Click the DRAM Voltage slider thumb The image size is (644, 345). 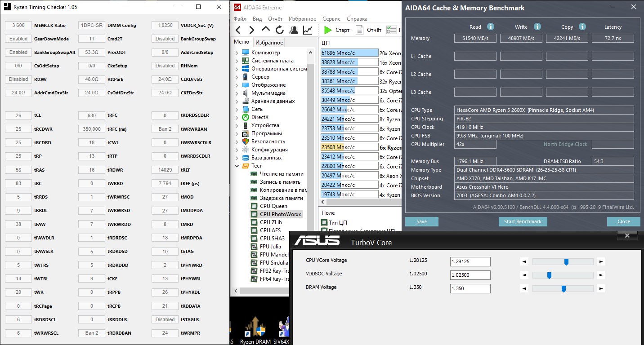563,288
